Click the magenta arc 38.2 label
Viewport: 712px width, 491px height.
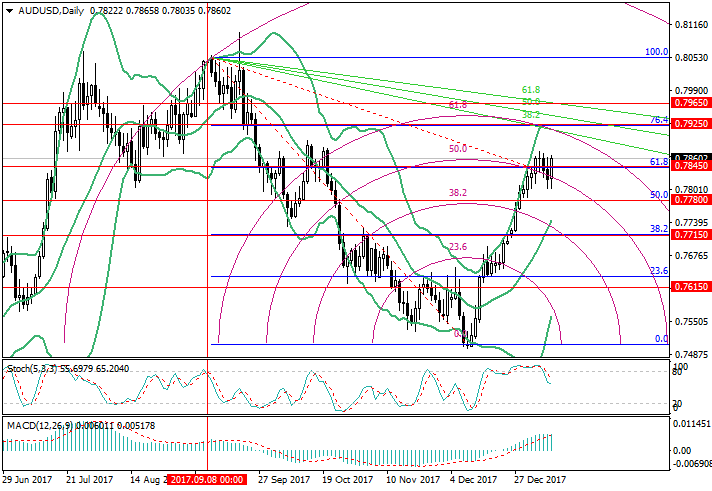[x=458, y=193]
